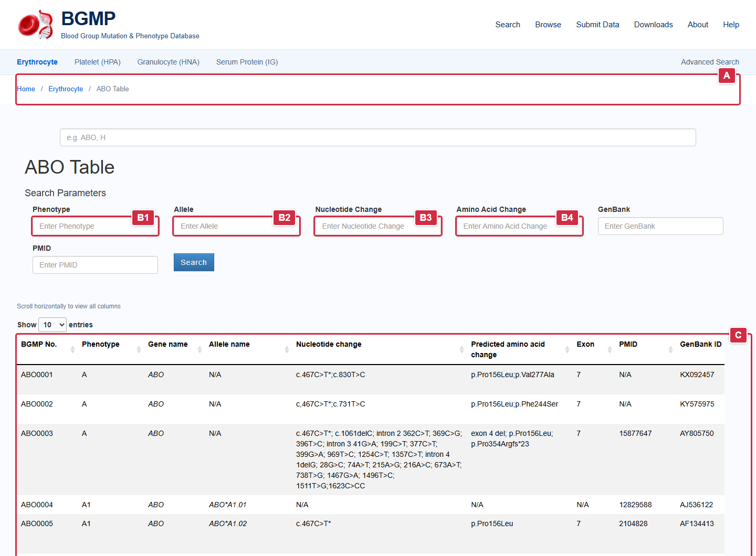The image size is (756, 556).
Task: Click GenBank ID AY805750
Action: 697,433
